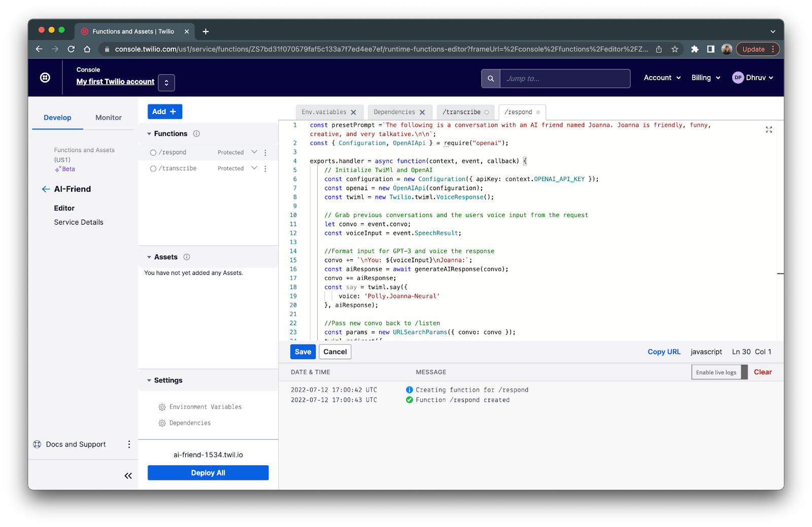Click the Deploy All button
The height and width of the screenshot is (527, 812).
208,473
